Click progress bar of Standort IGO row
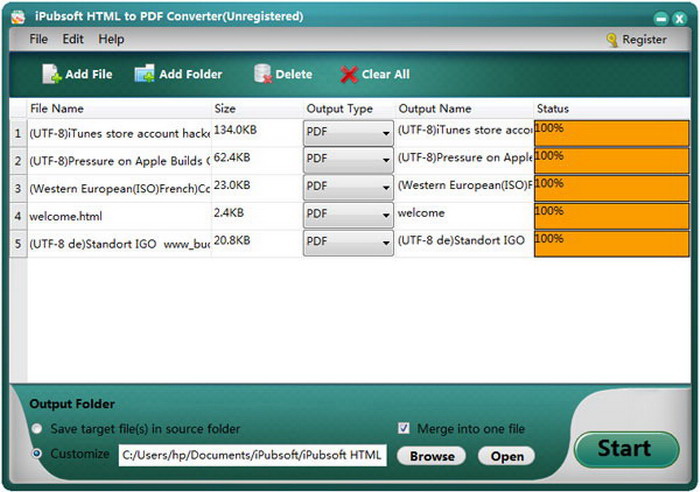The height and width of the screenshot is (492, 700). 612,244
